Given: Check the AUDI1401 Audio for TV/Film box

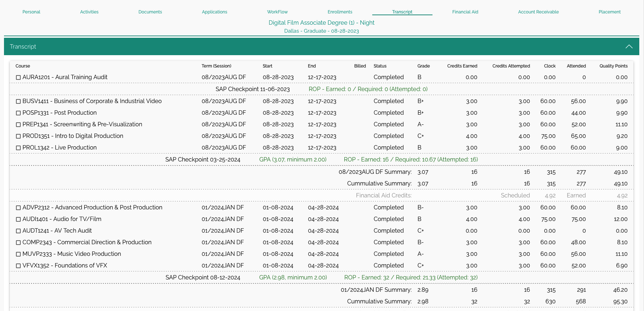Looking at the screenshot, I should [18, 219].
